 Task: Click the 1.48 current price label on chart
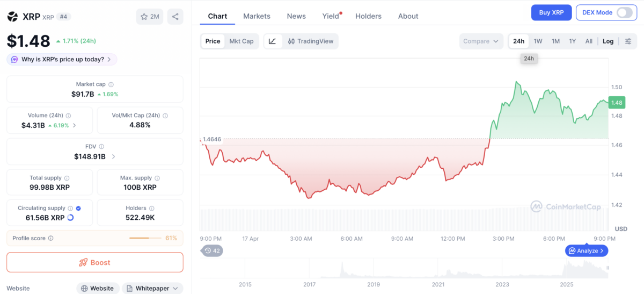coord(617,103)
